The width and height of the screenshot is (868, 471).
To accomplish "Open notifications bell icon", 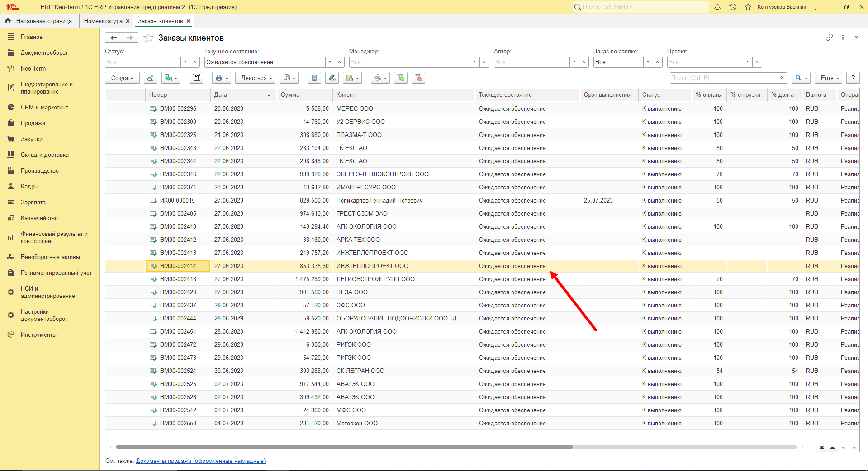I will pyautogui.click(x=717, y=7).
